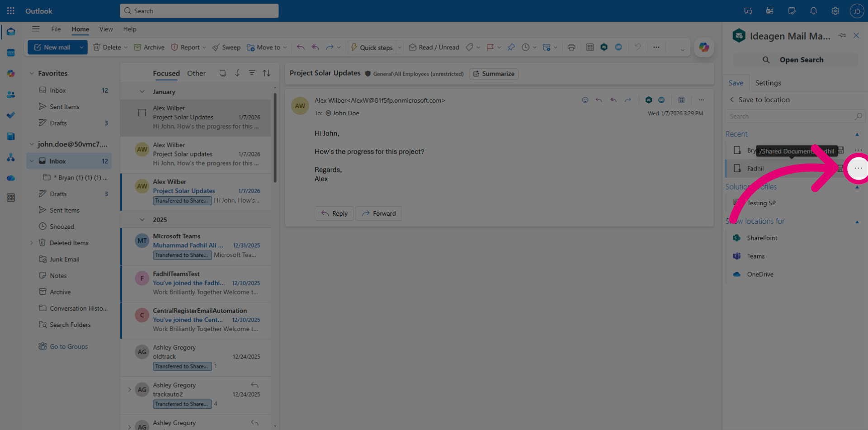Open the Microsoft 365 app launcher
Screen dimensions: 868x430
(11, 11)
